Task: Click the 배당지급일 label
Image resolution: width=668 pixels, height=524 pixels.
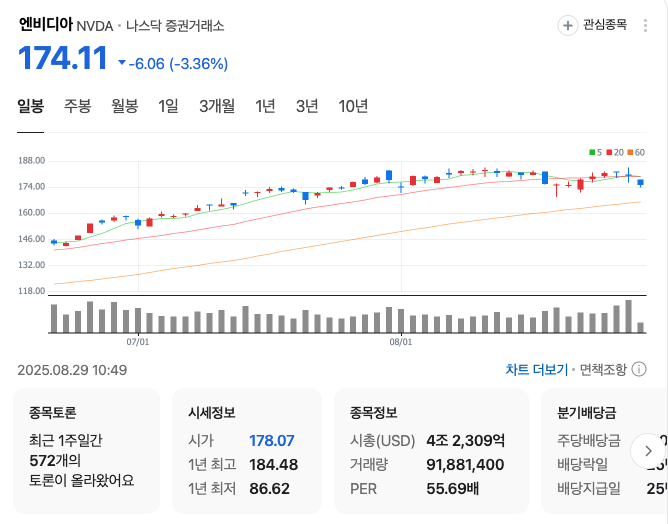Action: [x=589, y=488]
